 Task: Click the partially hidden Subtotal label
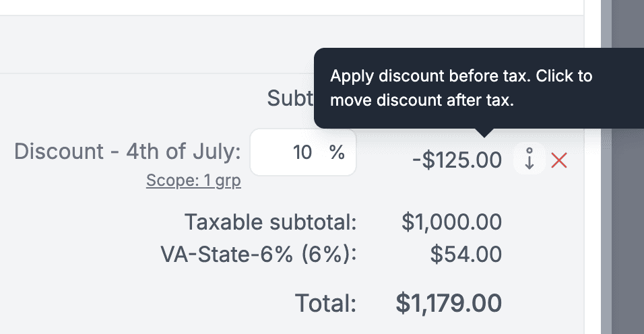tap(290, 98)
